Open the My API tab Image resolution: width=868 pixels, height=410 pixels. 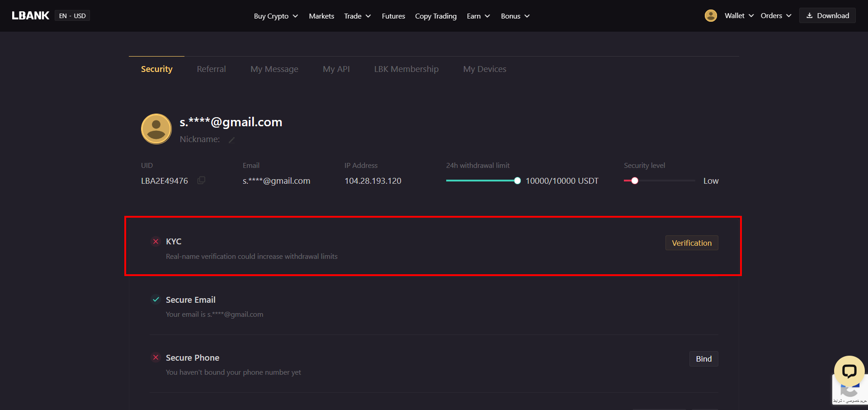coord(336,69)
